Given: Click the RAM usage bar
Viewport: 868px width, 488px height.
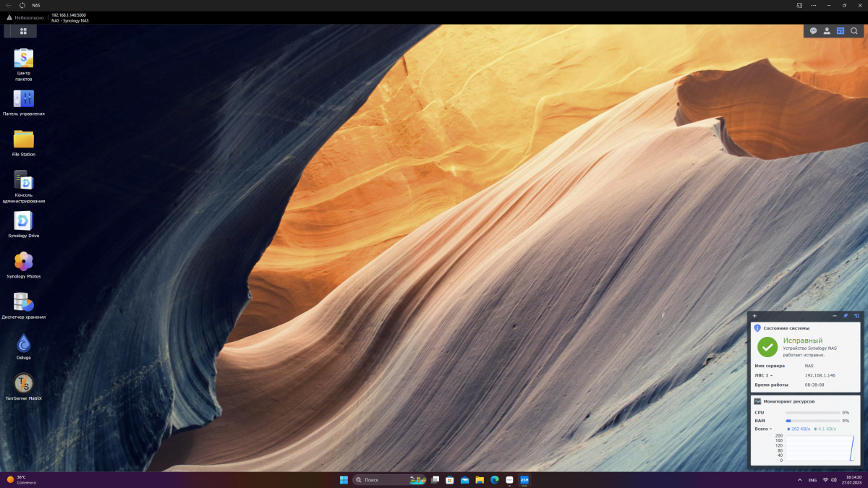Looking at the screenshot, I should coord(813,420).
